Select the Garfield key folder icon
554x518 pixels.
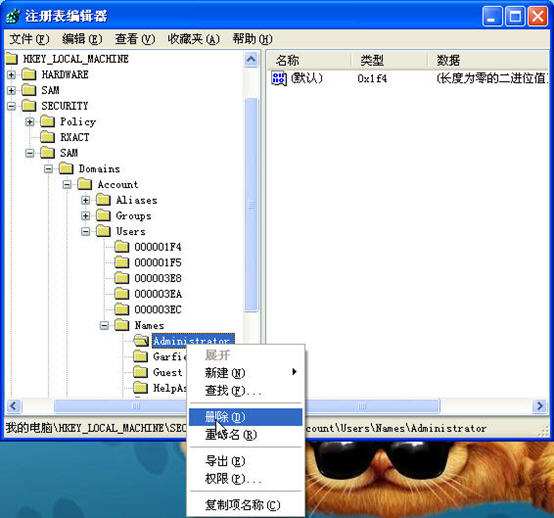click(x=140, y=356)
